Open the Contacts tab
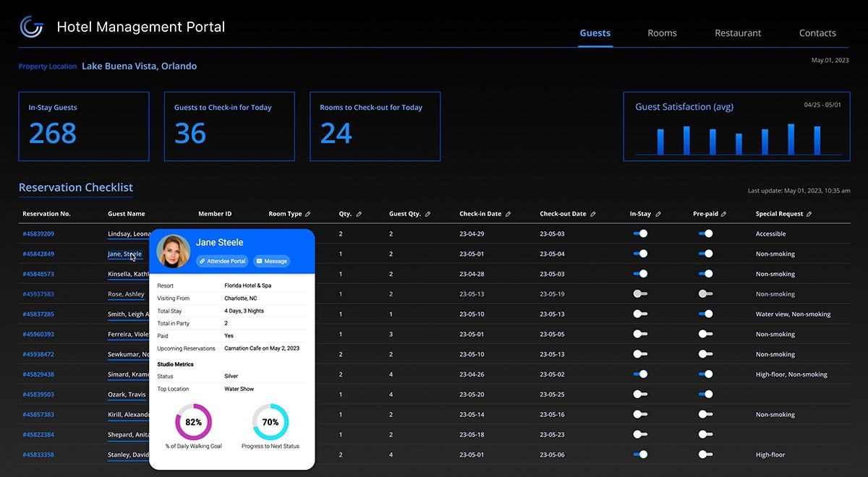 pos(817,33)
